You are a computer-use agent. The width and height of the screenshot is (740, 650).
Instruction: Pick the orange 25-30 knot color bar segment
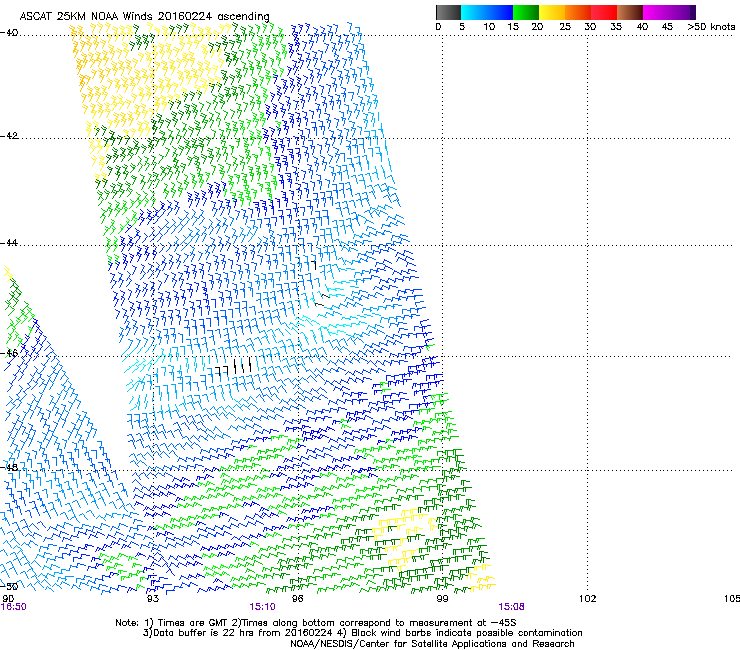pyautogui.click(x=578, y=12)
